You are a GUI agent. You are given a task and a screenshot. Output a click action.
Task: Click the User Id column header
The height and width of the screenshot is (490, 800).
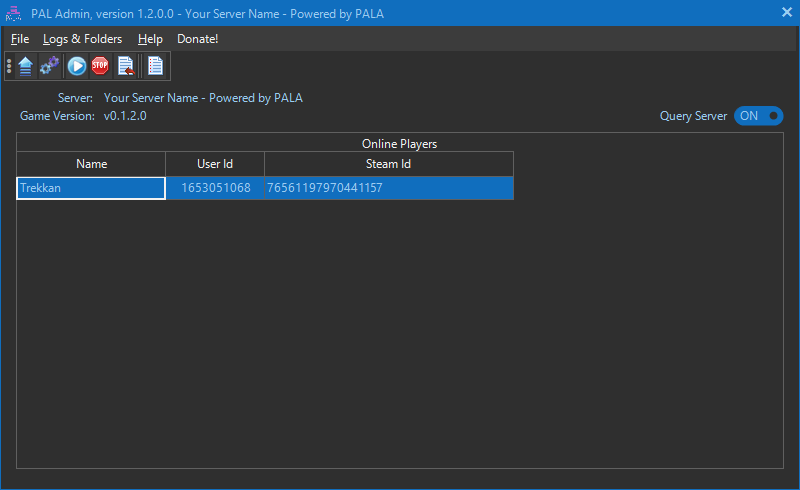pos(215,164)
